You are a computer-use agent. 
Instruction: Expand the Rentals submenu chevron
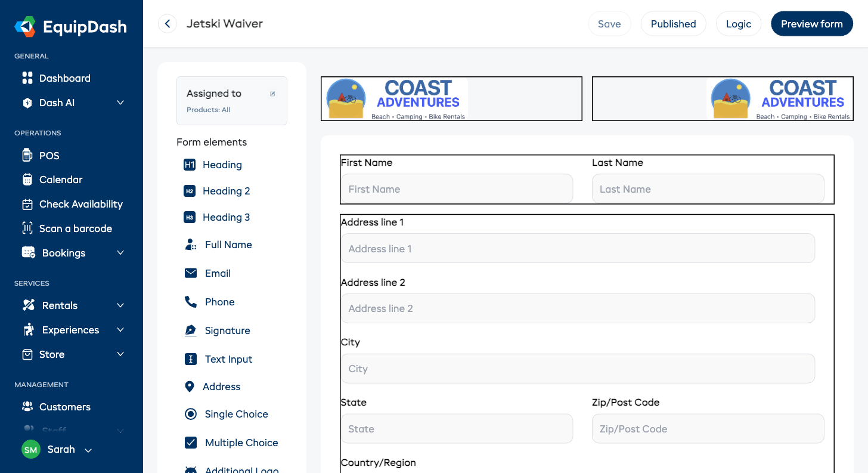pos(120,305)
